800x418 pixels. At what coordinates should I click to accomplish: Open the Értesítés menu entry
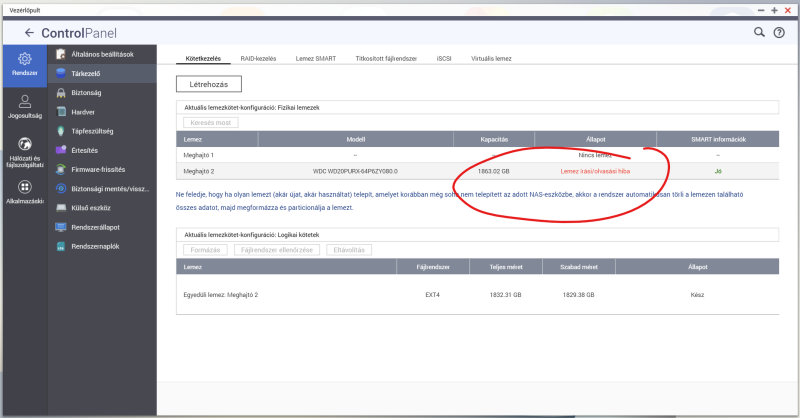pyautogui.click(x=102, y=150)
